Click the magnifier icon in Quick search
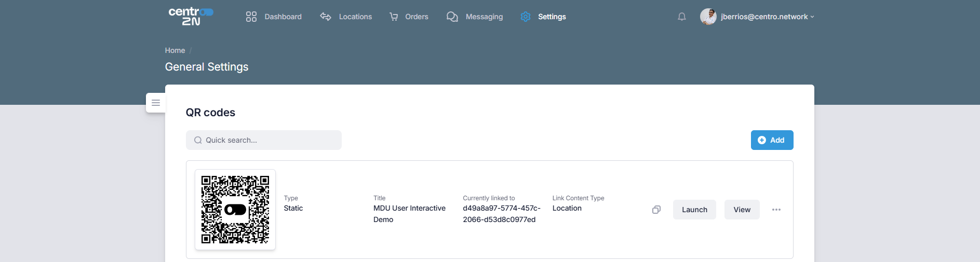 tap(198, 140)
